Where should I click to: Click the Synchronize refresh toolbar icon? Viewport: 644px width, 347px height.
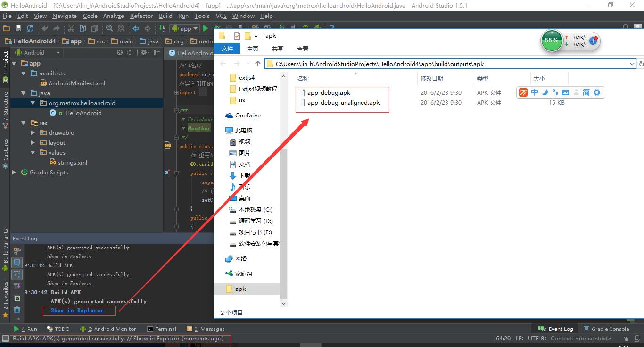coord(30,28)
